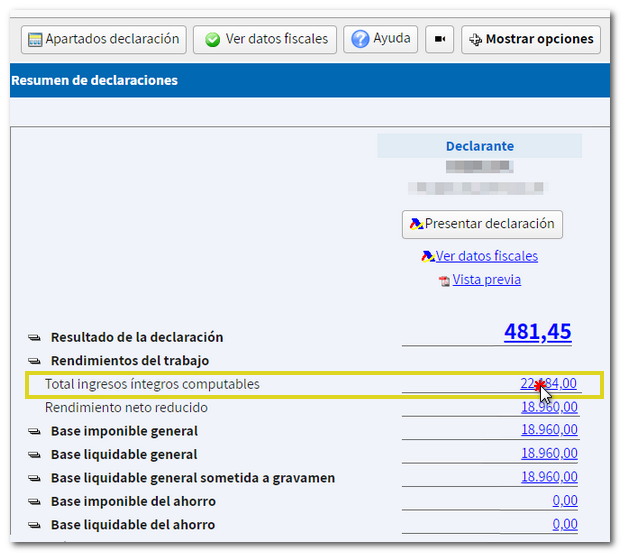Click the Base imponible general amount
This screenshot has width=621, height=553.
(x=548, y=431)
